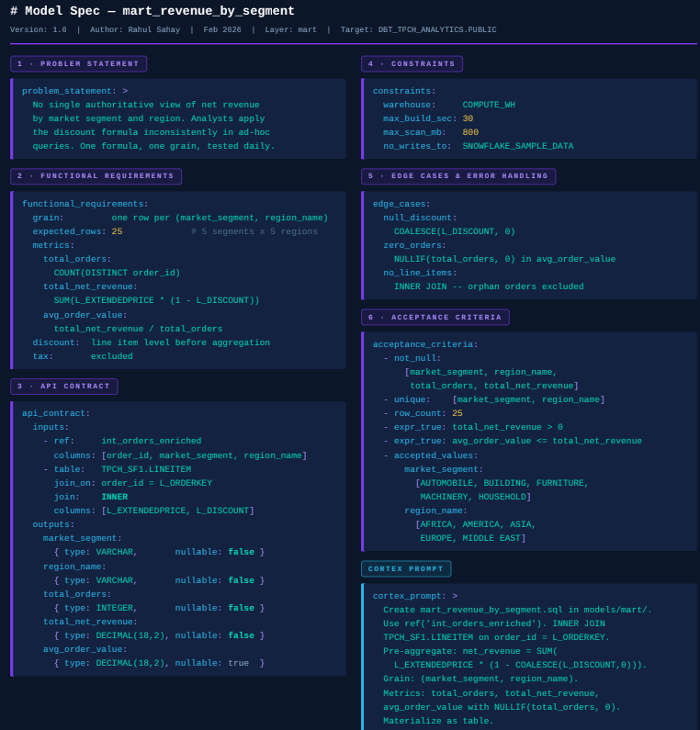Click the expected_rows value '25'
This screenshot has height=730, width=700.
[117, 231]
